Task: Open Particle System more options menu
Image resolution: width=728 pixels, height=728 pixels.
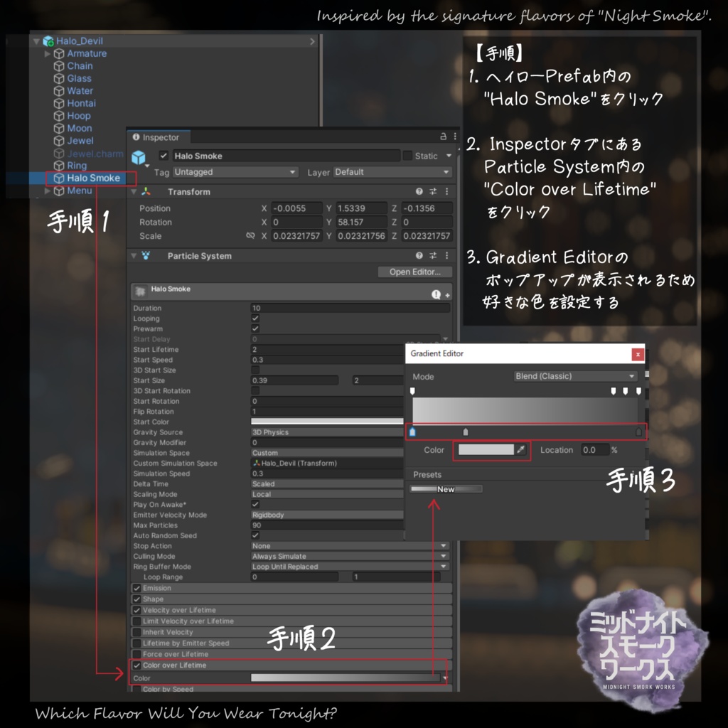Action: pos(446,256)
